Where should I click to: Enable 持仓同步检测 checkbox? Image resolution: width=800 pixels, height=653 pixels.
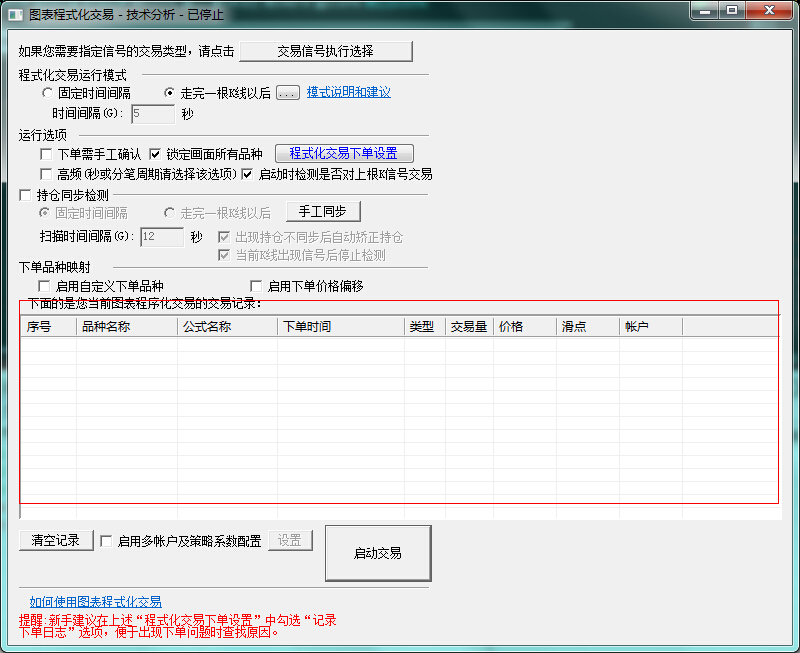(x=26, y=195)
